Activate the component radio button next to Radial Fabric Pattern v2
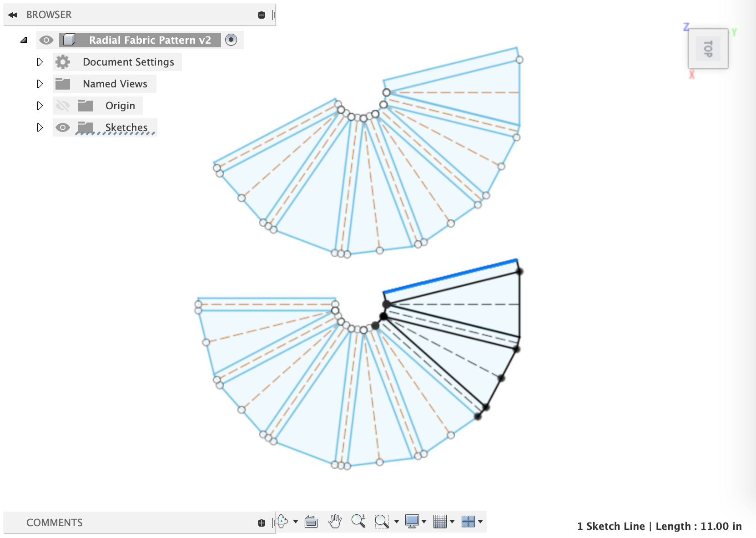 tap(232, 40)
